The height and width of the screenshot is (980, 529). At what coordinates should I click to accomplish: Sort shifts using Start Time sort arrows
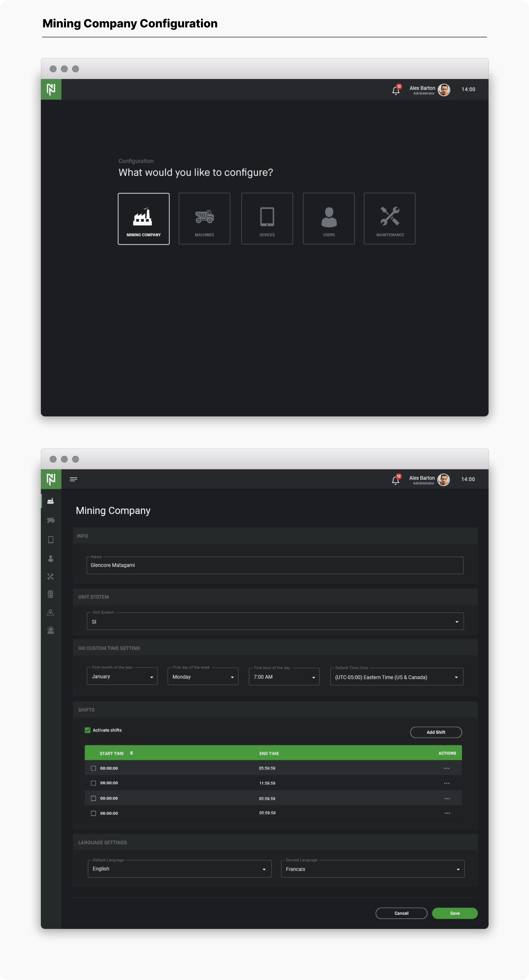[x=132, y=753]
